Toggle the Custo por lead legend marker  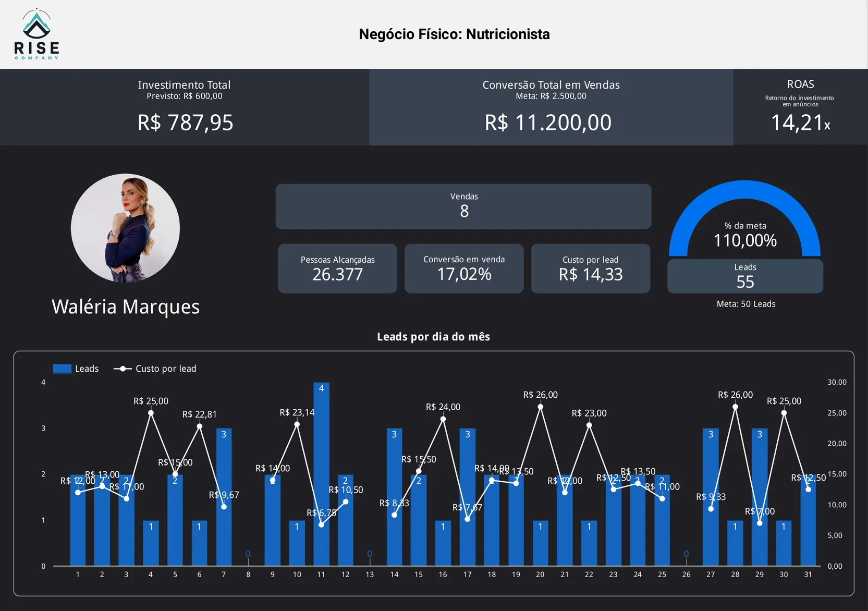123,369
